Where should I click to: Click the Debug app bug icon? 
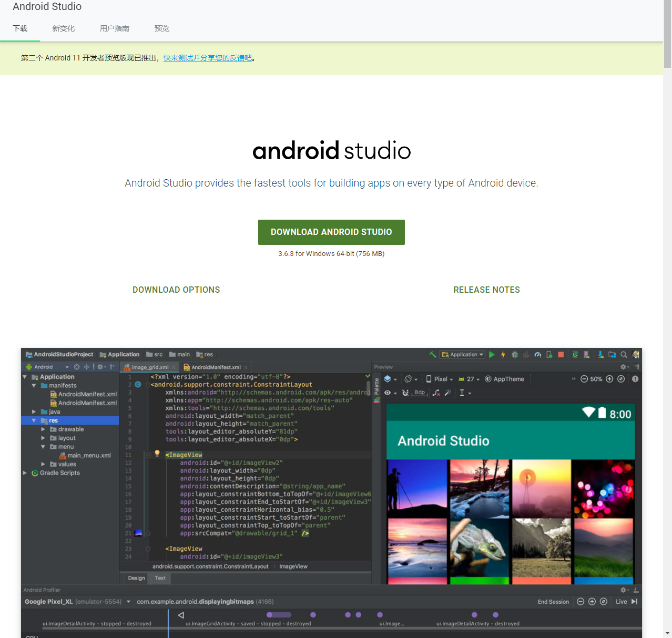pyautogui.click(x=515, y=355)
